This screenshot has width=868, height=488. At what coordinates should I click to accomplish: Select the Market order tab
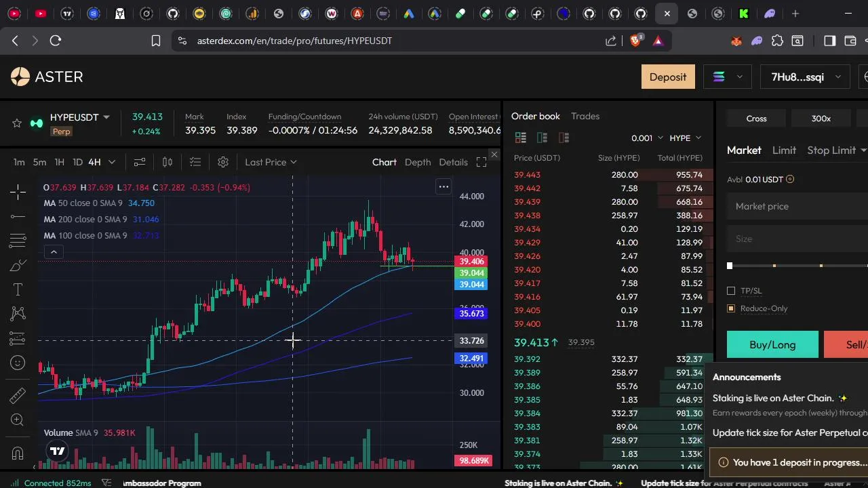[x=744, y=150]
